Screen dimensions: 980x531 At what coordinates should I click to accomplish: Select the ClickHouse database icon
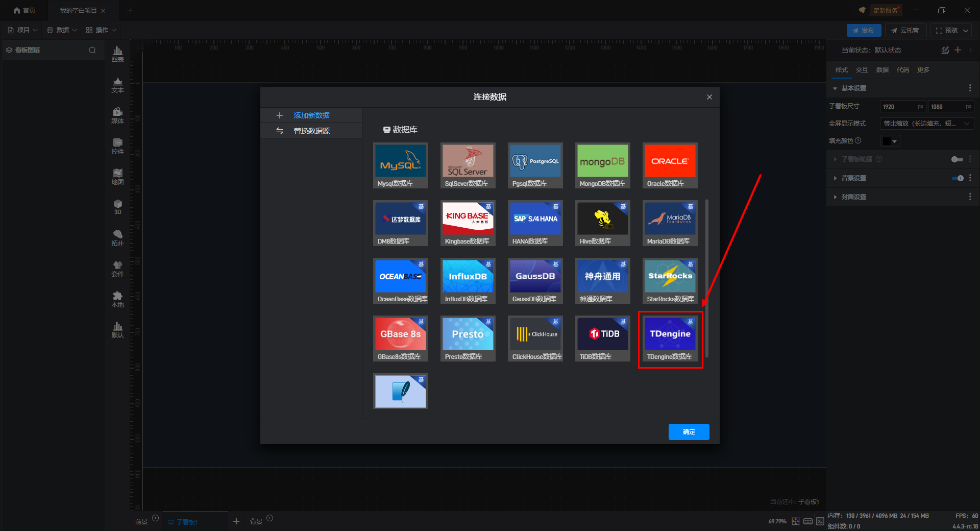click(x=535, y=339)
